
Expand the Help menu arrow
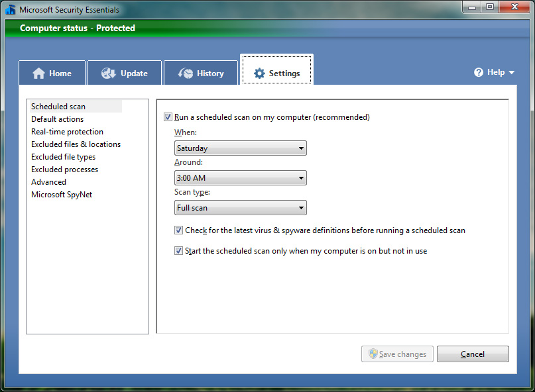(x=511, y=72)
